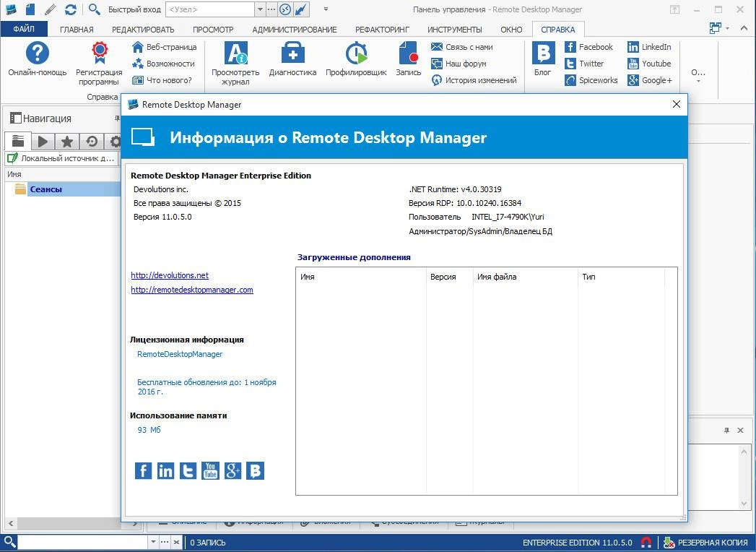Open the status bar search dropdown arrow
The image size is (756, 552).
point(153,543)
